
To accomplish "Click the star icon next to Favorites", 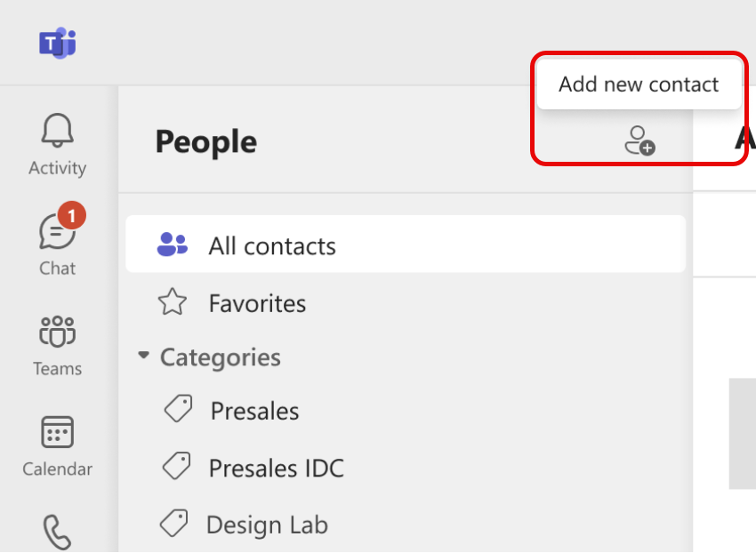I will [x=172, y=302].
